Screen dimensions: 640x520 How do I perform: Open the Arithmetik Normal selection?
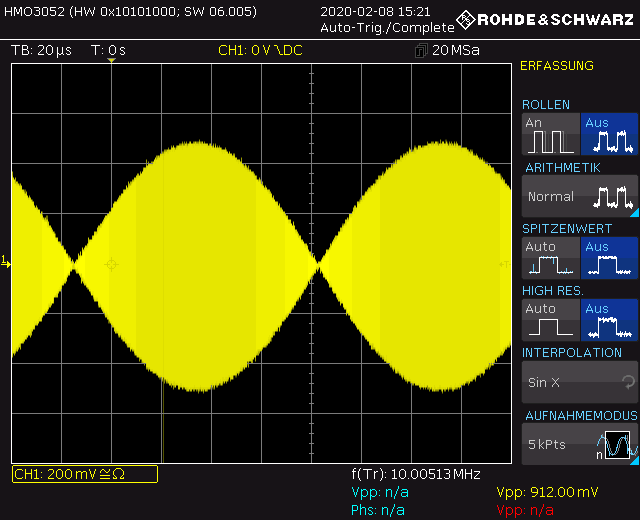[x=579, y=197]
